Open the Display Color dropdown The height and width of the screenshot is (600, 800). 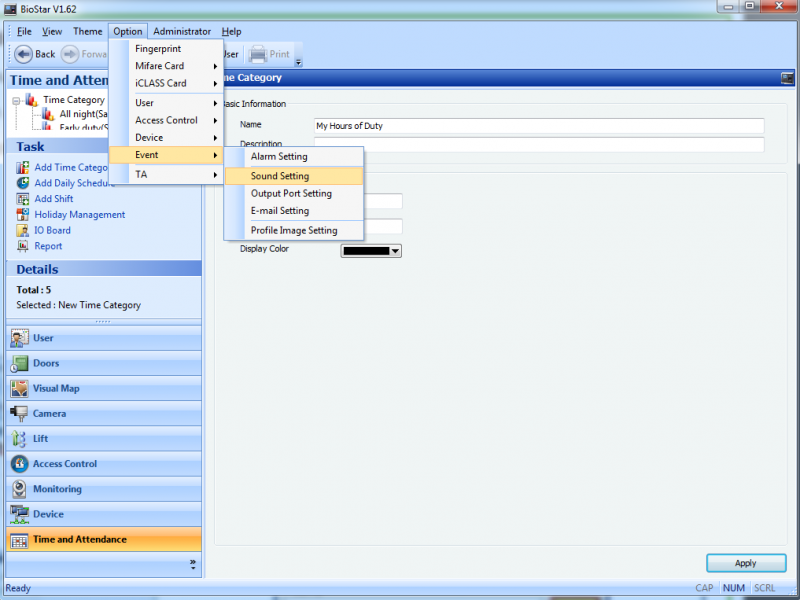[x=396, y=251]
